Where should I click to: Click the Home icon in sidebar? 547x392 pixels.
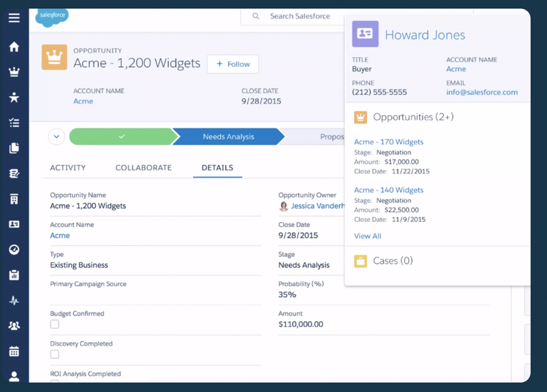coord(14,47)
